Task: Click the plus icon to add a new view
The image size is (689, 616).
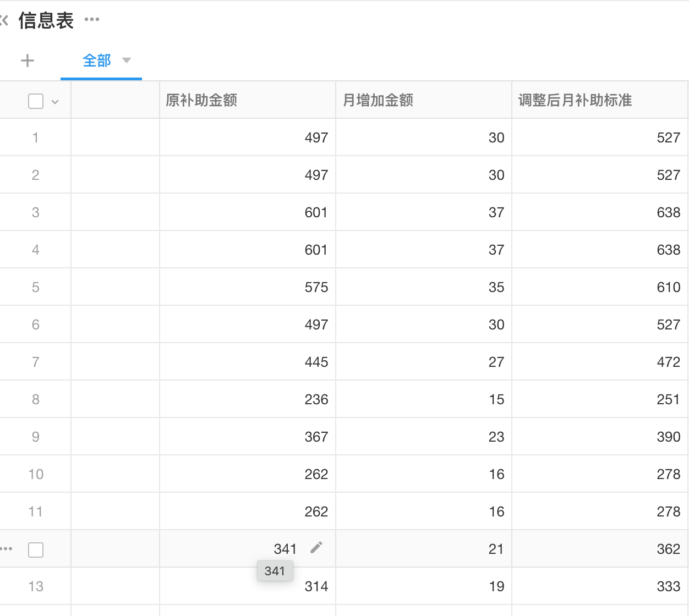Action: click(x=28, y=61)
